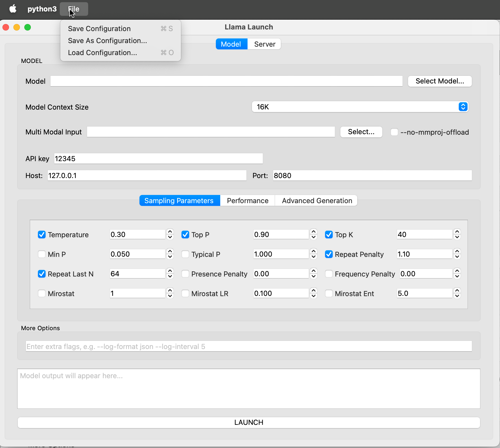Click Select button for Multi Modal Input
500x448 pixels.
pyautogui.click(x=361, y=132)
